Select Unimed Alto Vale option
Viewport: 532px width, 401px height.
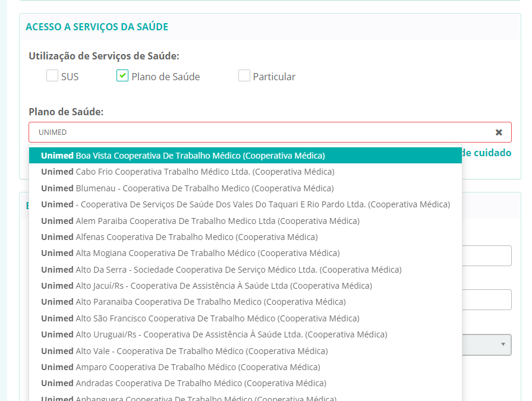[184, 351]
